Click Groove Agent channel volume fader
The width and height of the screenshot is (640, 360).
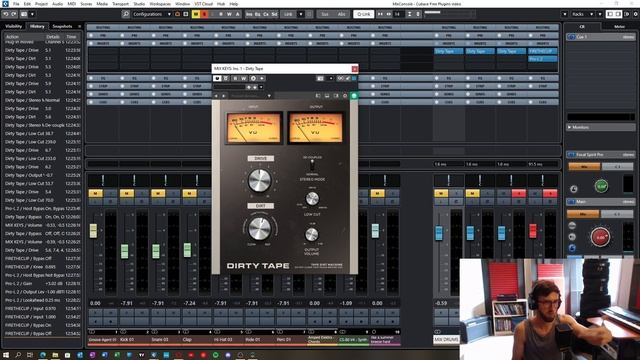(93, 231)
